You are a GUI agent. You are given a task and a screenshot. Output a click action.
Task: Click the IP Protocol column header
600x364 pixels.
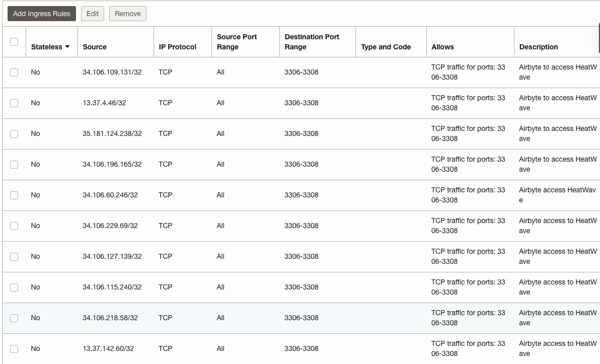[177, 47]
